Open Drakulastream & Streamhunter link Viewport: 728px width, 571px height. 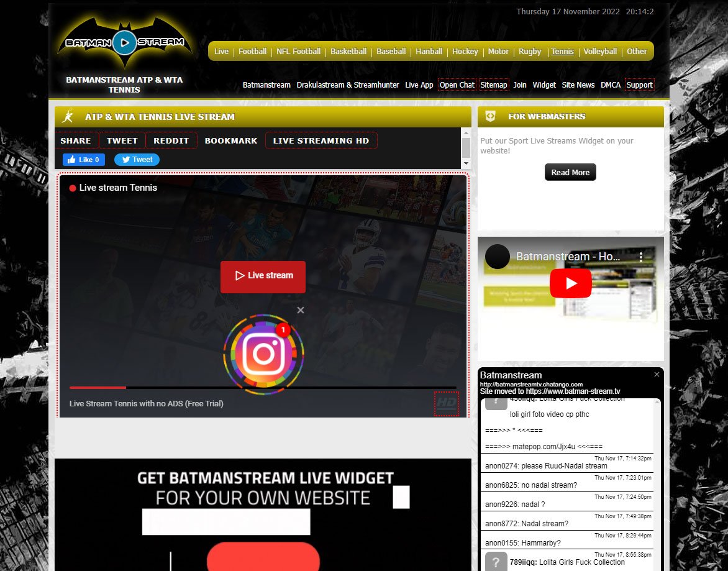click(348, 85)
